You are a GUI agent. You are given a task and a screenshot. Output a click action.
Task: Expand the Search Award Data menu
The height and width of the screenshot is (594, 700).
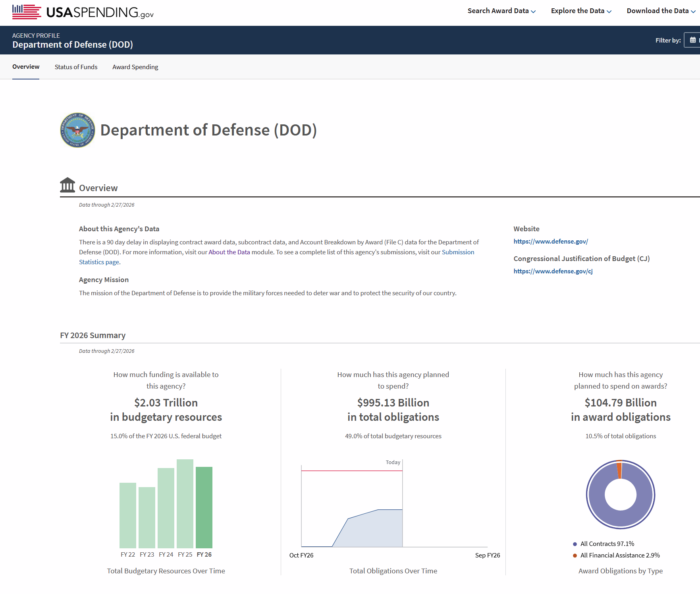click(x=501, y=11)
